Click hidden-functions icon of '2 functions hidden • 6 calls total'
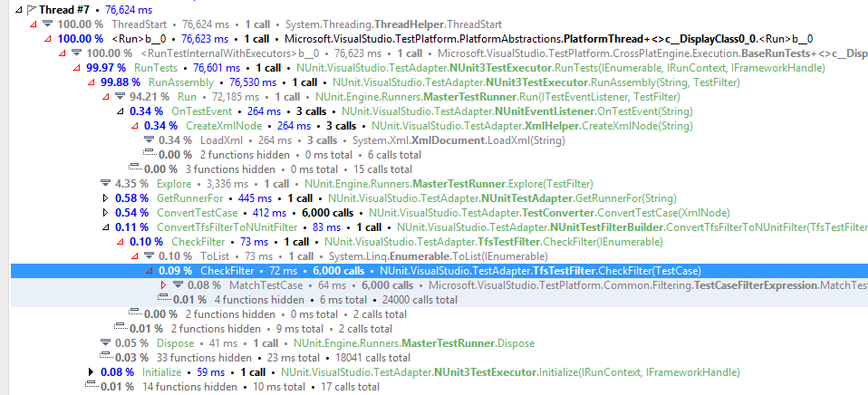The height and width of the screenshot is (395, 868). (x=149, y=154)
